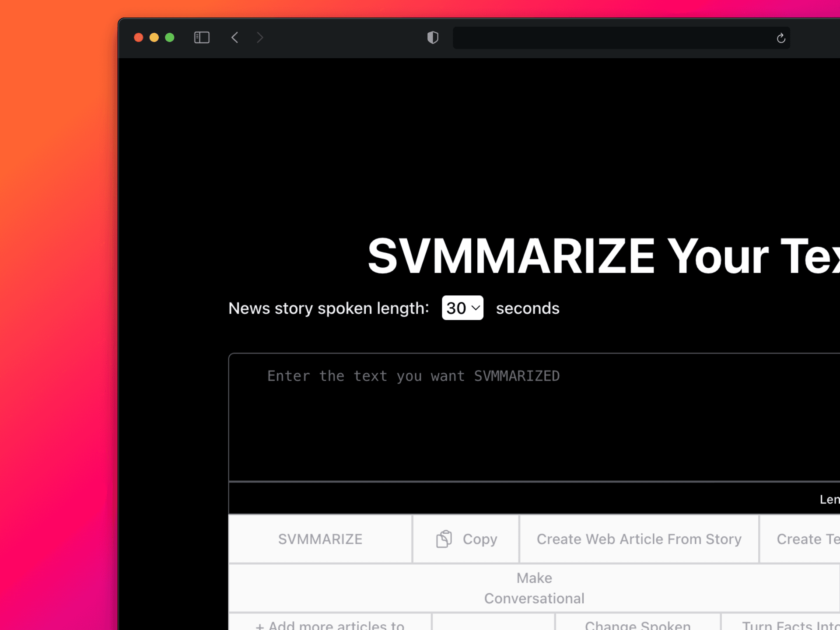
Task: Minimize the window with yellow button
Action: [x=154, y=38]
